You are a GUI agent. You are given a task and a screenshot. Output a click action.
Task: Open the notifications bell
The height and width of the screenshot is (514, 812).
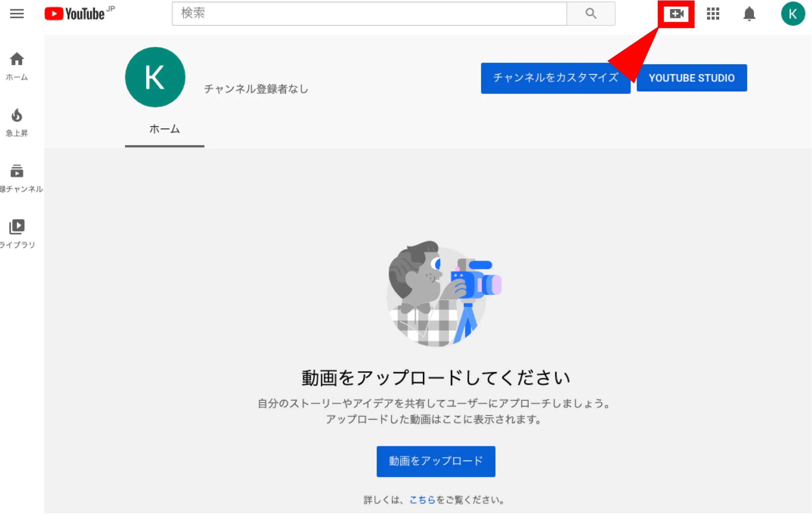coord(749,14)
